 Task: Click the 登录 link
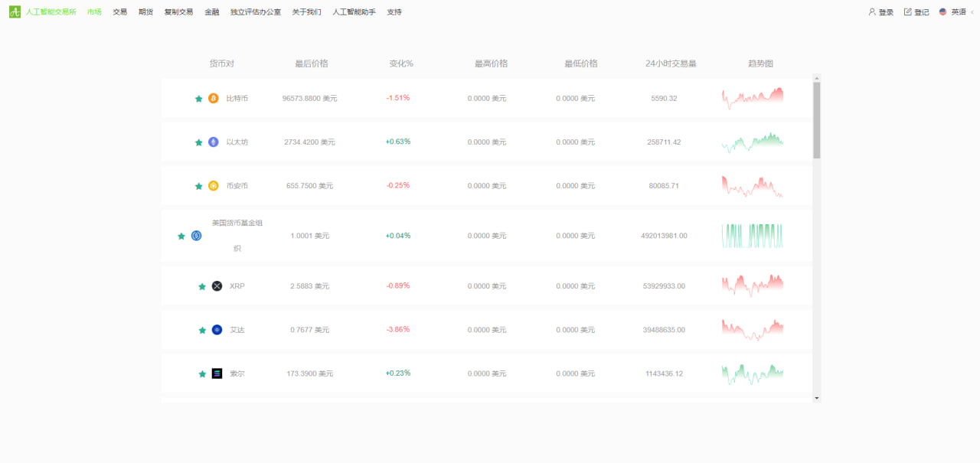coord(886,12)
